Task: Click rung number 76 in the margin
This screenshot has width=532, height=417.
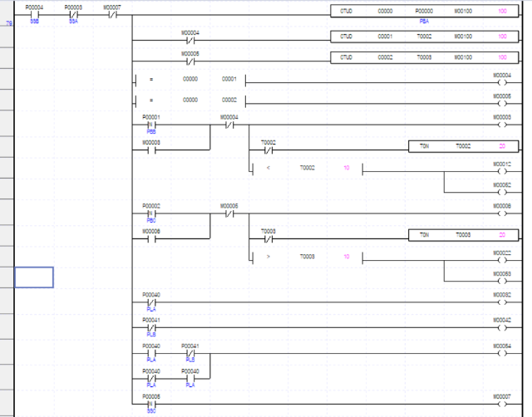Action: coord(8,24)
